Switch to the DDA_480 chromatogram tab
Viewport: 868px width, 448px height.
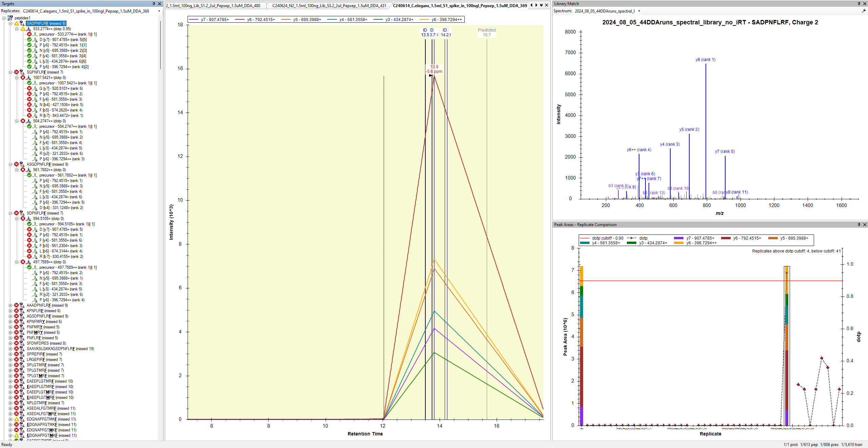pyautogui.click(x=214, y=5)
